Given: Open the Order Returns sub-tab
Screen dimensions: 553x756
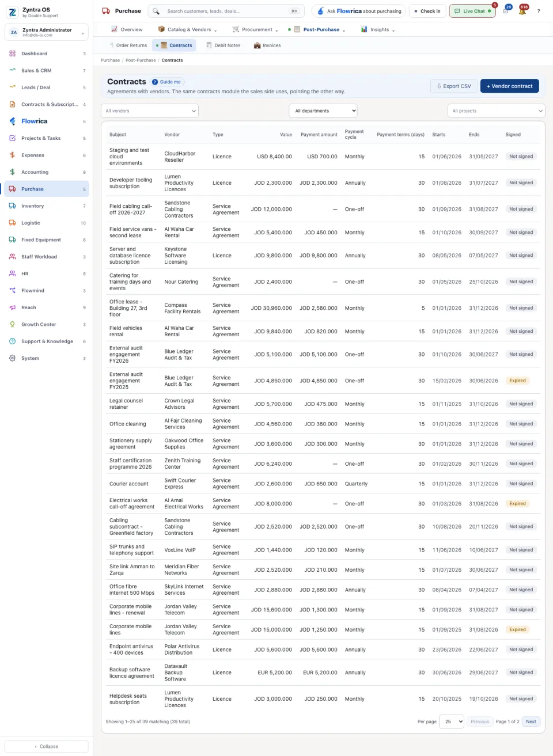Looking at the screenshot, I should (x=128, y=45).
